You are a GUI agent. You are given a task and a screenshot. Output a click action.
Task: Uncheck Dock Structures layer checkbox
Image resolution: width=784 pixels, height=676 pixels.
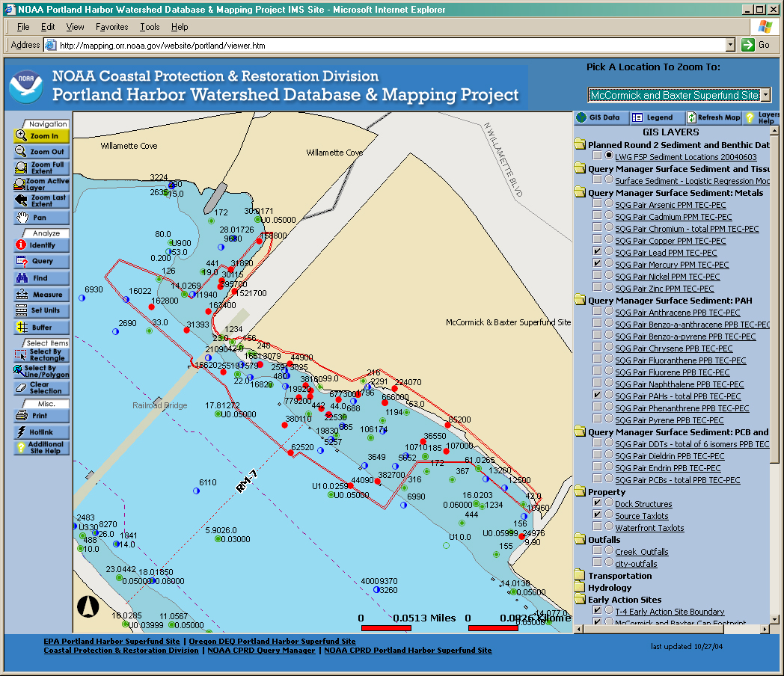[x=597, y=502]
